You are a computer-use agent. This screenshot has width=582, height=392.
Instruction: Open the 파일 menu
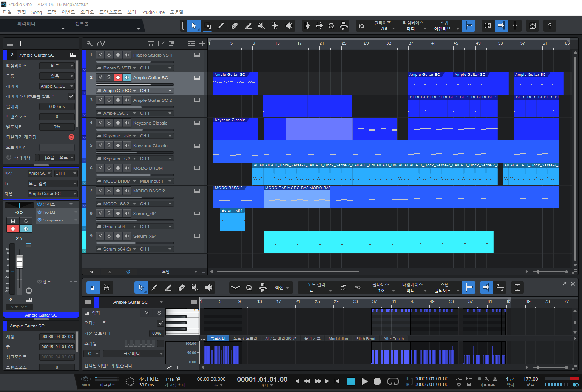tap(7, 12)
